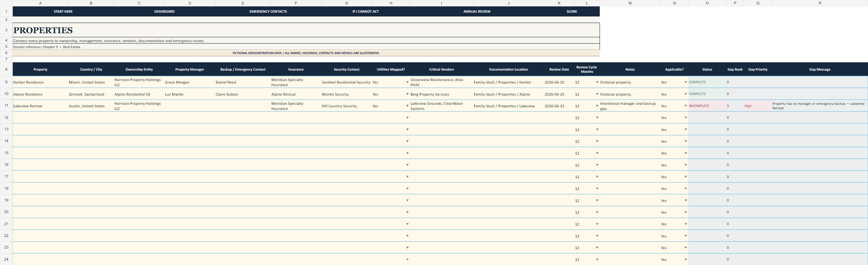Select the Backup / Emergency Contact header

[x=243, y=69]
